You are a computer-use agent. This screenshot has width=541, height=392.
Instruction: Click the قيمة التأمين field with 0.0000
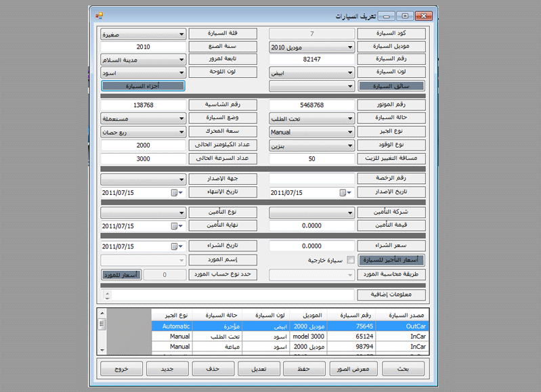(312, 225)
